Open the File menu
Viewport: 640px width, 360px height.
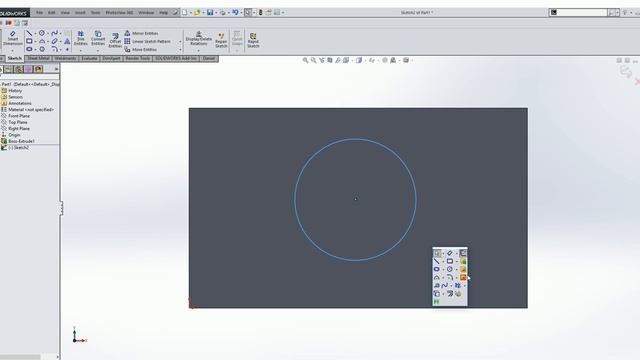tap(39, 13)
